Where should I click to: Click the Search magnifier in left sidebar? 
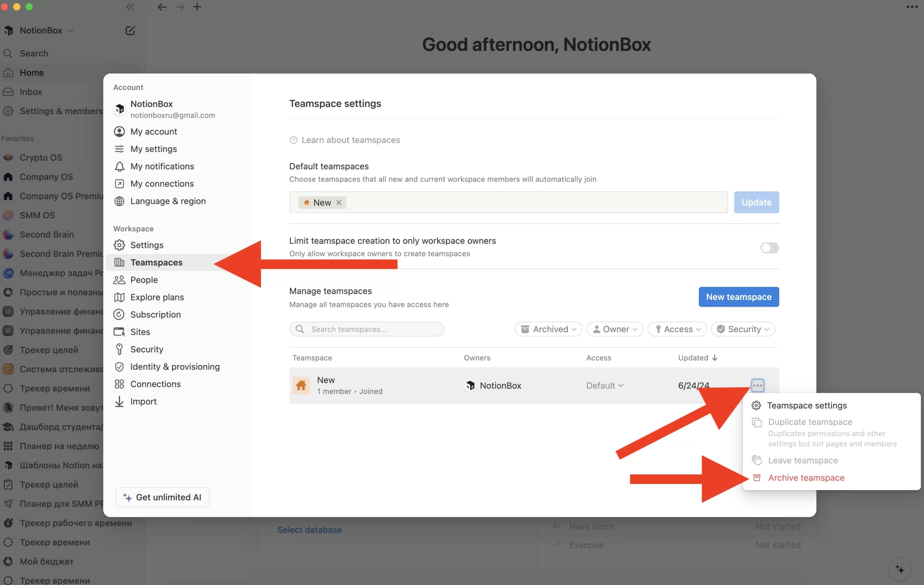point(8,53)
